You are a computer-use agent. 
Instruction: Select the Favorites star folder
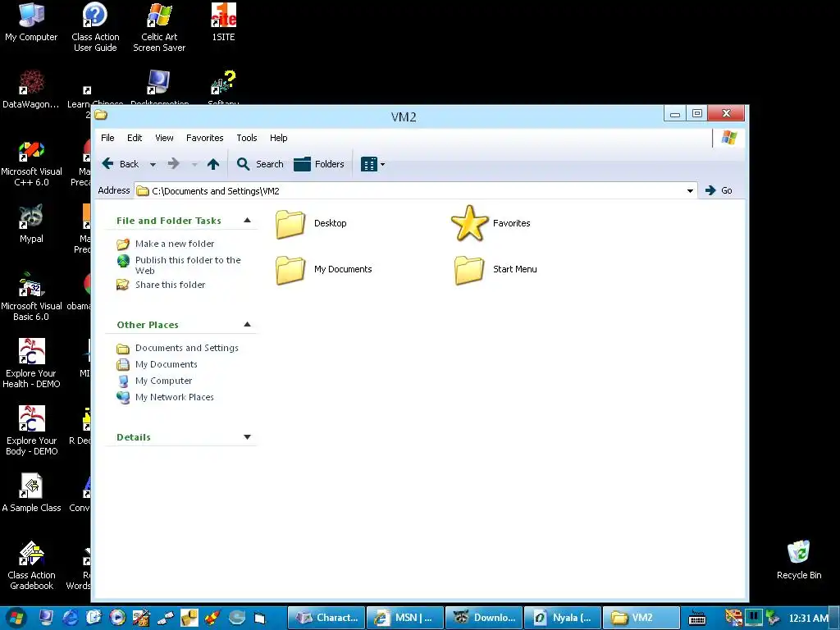coord(469,223)
